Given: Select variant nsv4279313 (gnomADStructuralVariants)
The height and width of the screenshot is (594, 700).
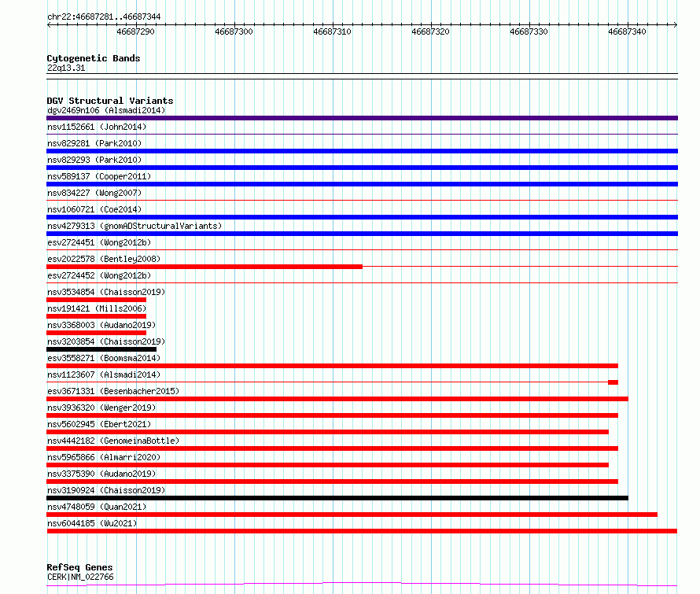Looking at the screenshot, I should pos(134,226).
